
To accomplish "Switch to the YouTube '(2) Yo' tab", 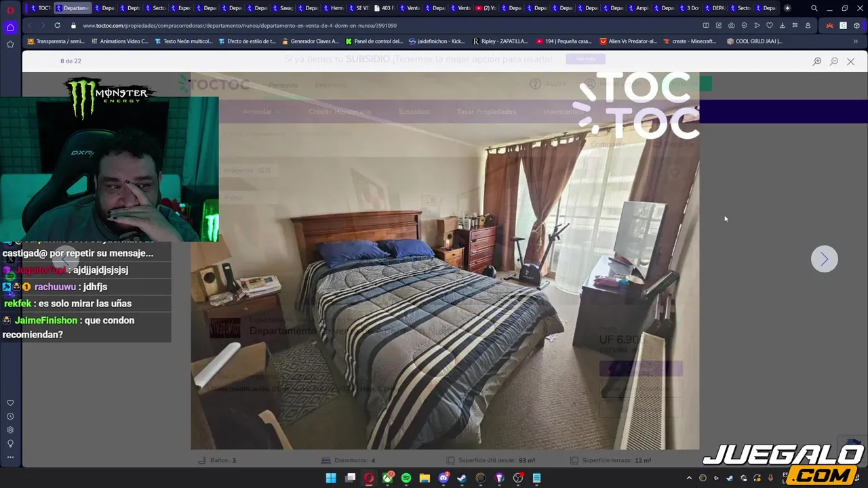I will [486, 8].
